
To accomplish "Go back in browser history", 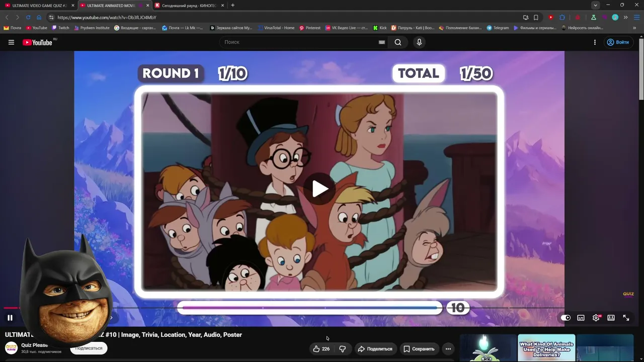I will pos(7,17).
